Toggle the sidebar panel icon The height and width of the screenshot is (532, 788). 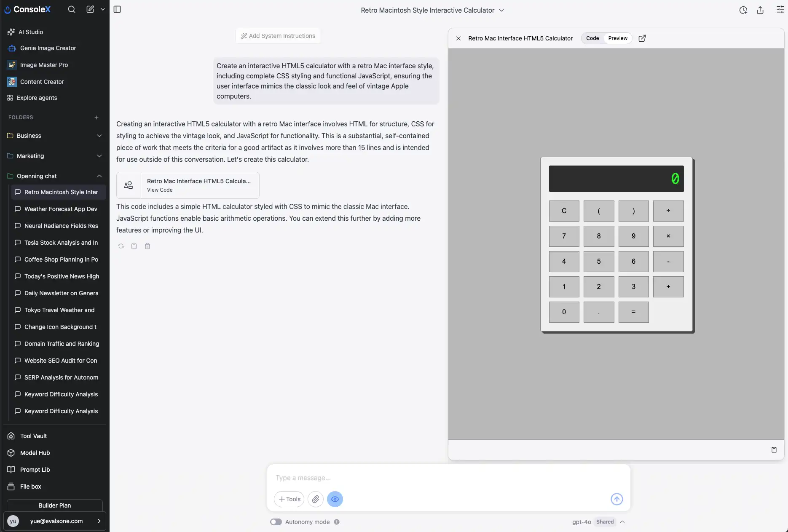(117, 9)
